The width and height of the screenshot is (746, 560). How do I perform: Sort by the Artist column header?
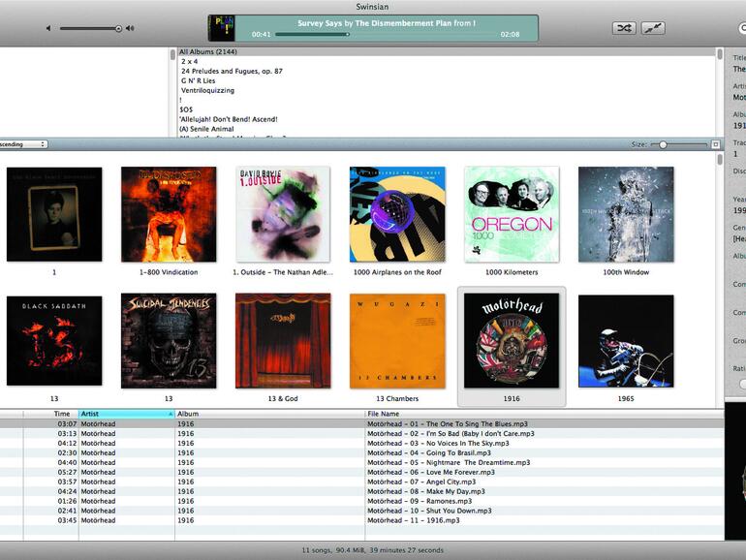click(x=126, y=414)
